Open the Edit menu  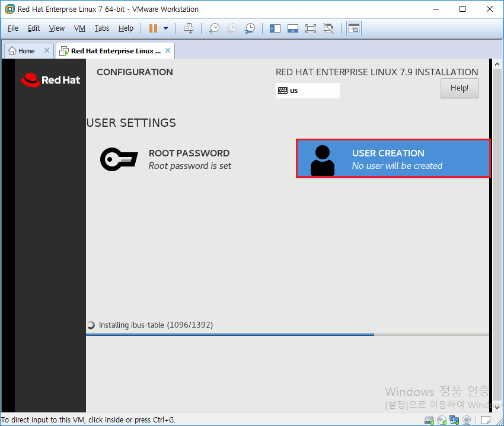[x=33, y=28]
